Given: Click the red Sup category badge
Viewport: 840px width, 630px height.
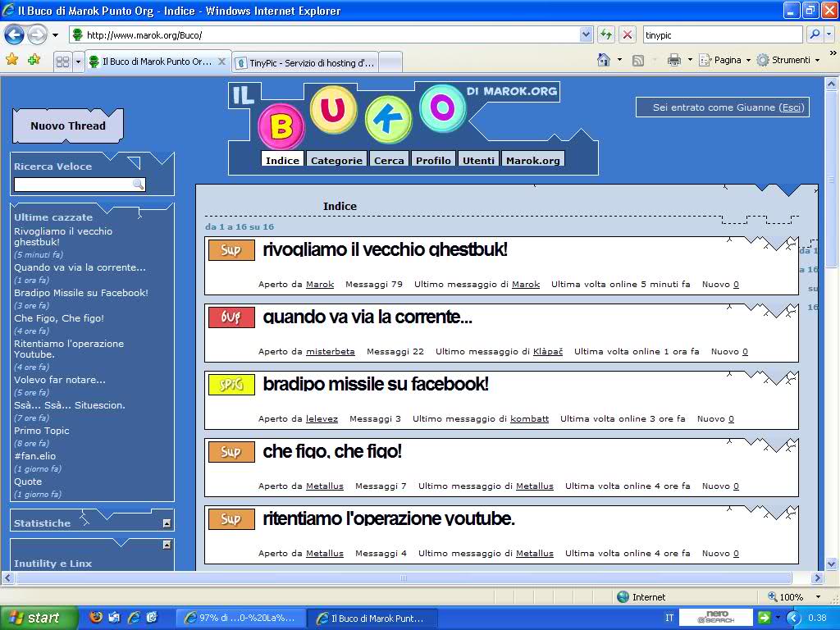Looking at the screenshot, I should click(x=231, y=317).
